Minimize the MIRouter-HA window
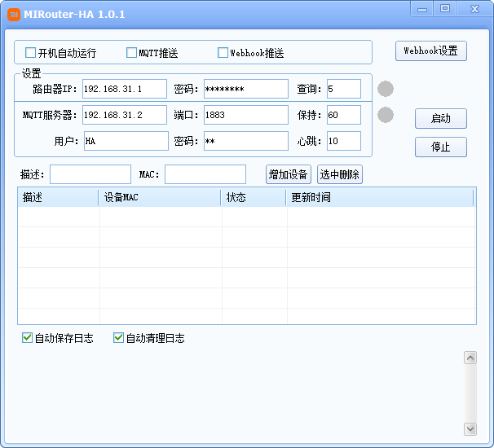 coord(422,9)
